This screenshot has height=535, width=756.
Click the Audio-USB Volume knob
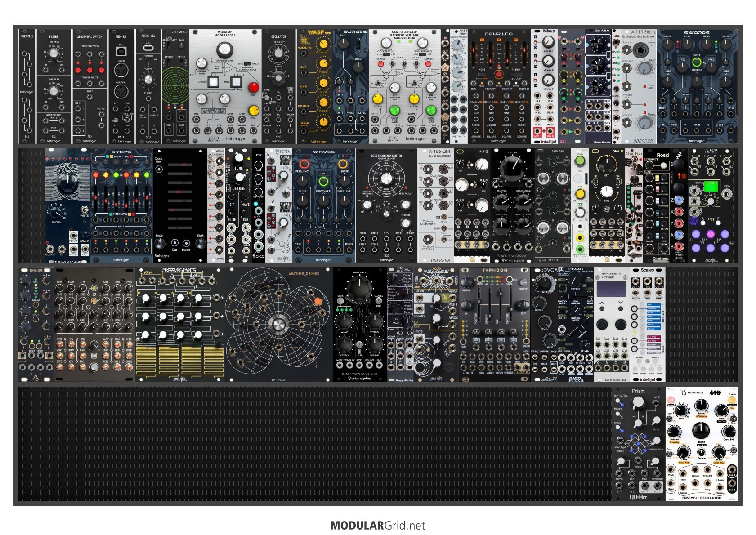[148, 80]
